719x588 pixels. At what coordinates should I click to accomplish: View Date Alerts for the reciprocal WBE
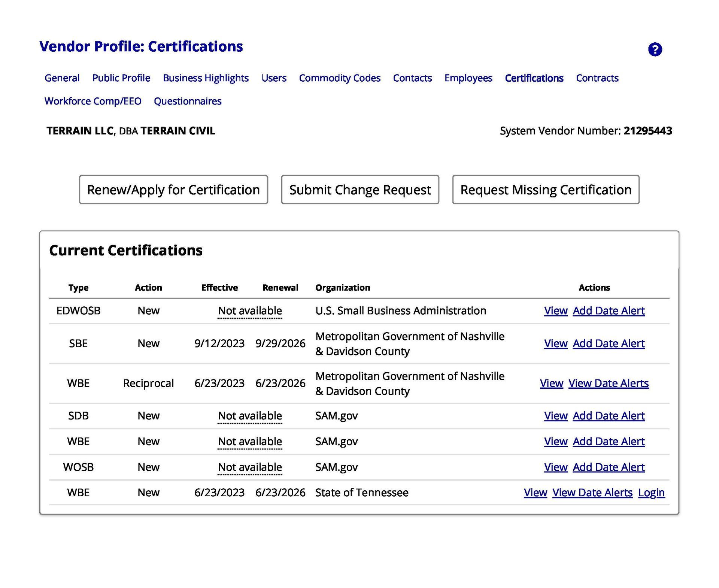609,383
